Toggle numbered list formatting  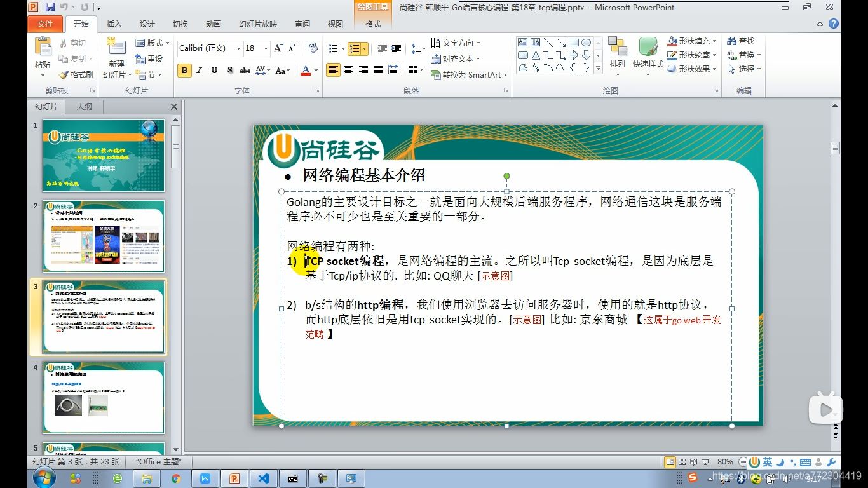coord(355,48)
